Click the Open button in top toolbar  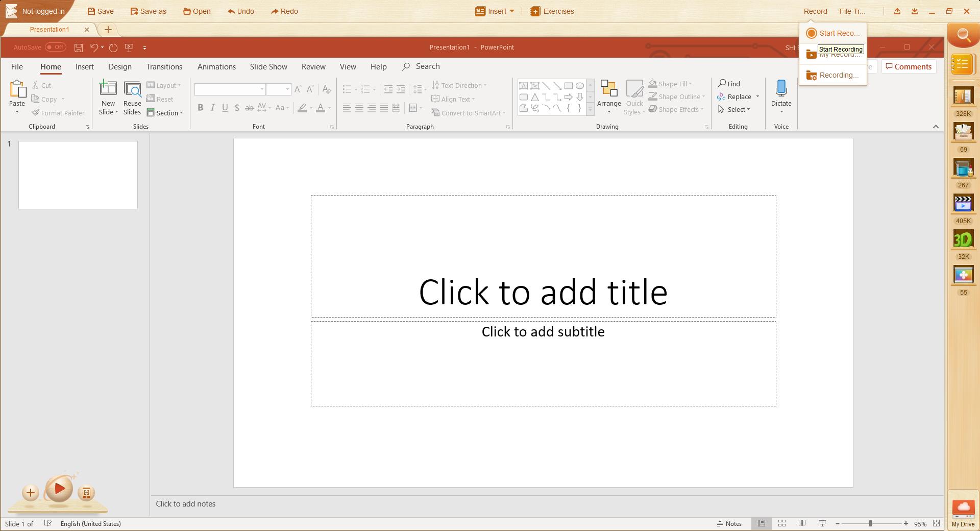pos(197,11)
